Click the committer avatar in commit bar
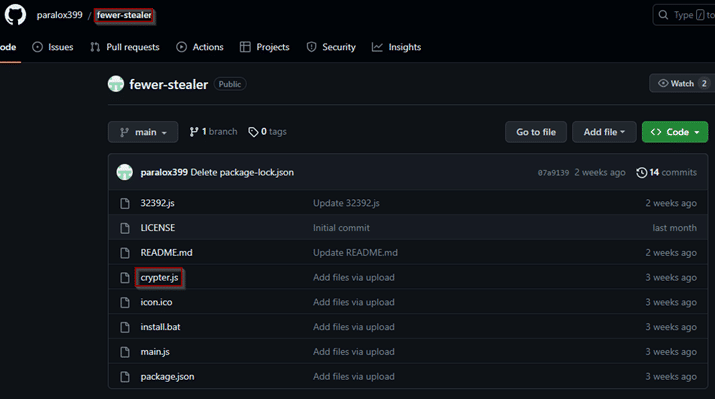 pos(124,172)
